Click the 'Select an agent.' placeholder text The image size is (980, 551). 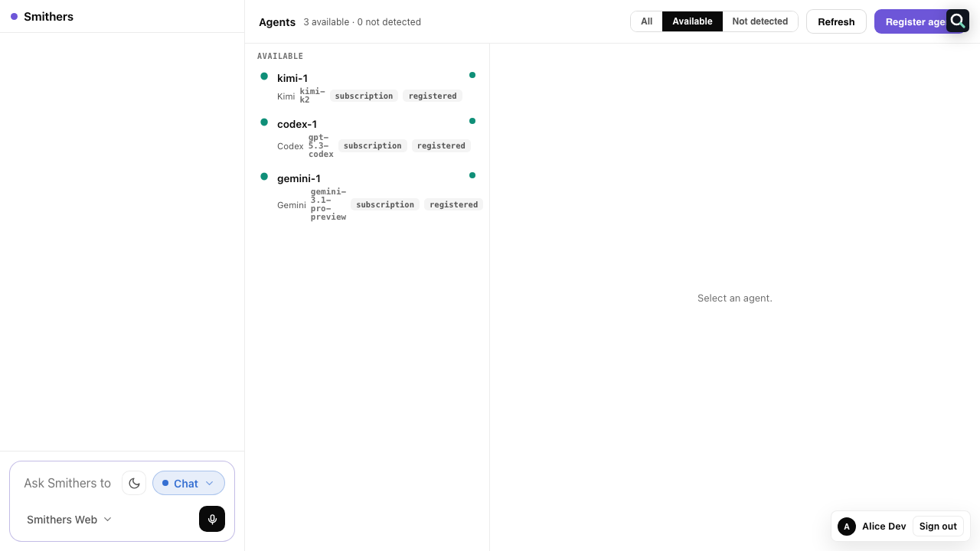(735, 298)
